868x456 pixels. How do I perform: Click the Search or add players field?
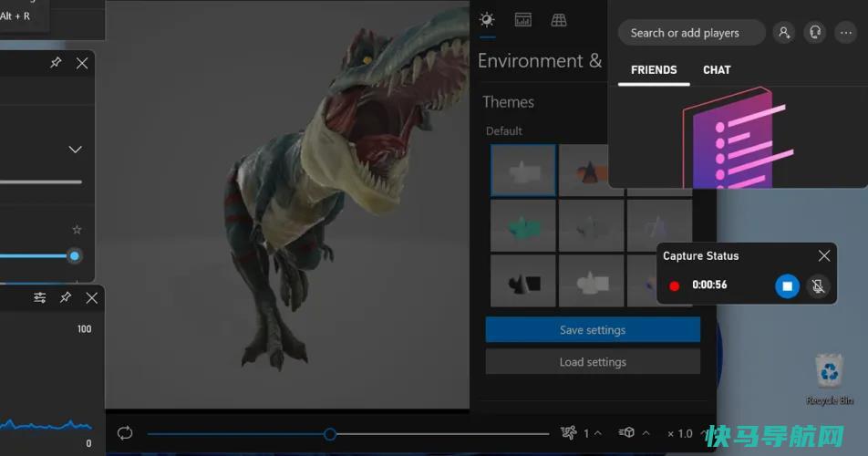coord(691,33)
